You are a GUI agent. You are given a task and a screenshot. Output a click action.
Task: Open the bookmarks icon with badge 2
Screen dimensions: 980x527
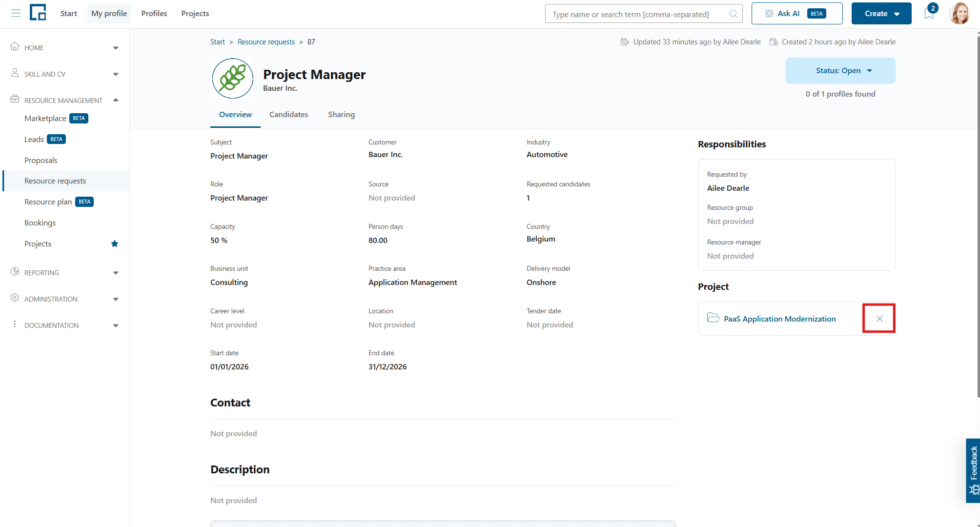click(x=929, y=13)
